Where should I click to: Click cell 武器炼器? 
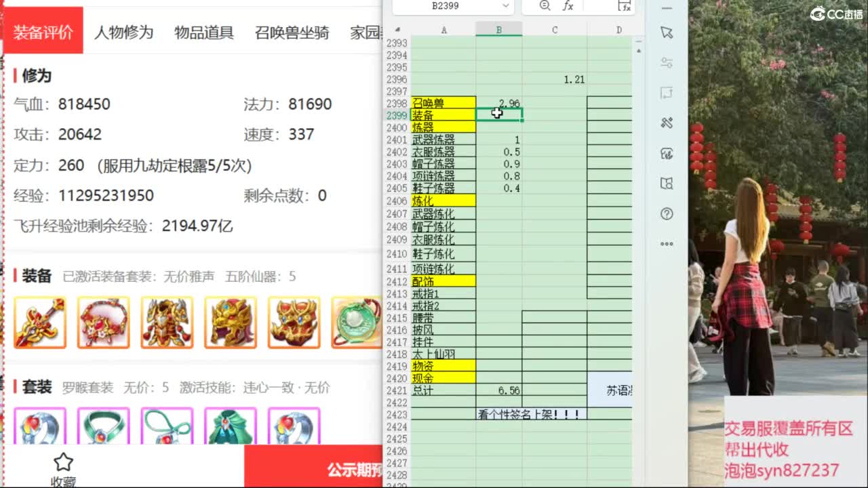pos(443,140)
